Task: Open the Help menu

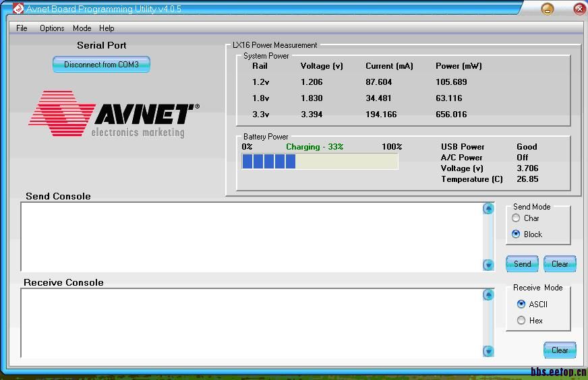Action: 107,28
